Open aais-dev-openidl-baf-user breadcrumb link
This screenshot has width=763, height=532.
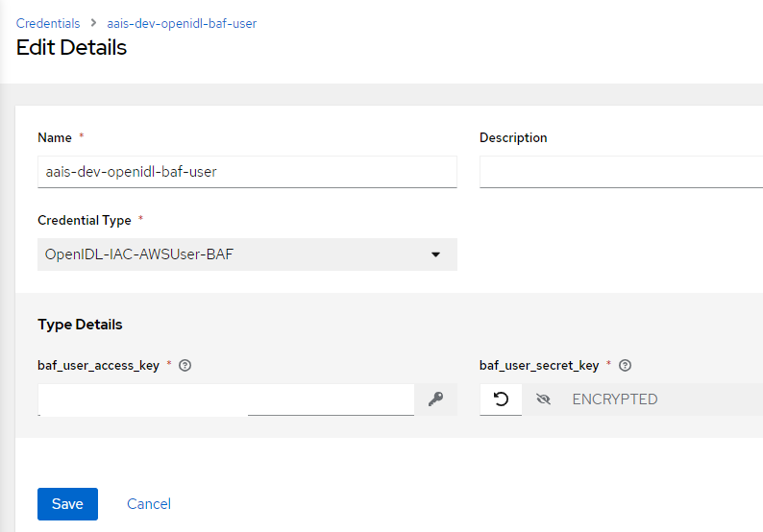[182, 23]
